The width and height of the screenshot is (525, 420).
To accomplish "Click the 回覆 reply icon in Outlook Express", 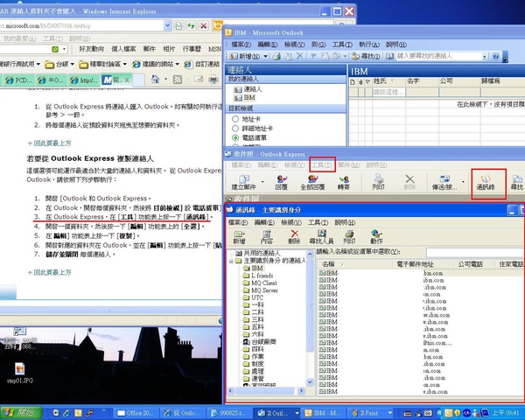I will [x=281, y=183].
